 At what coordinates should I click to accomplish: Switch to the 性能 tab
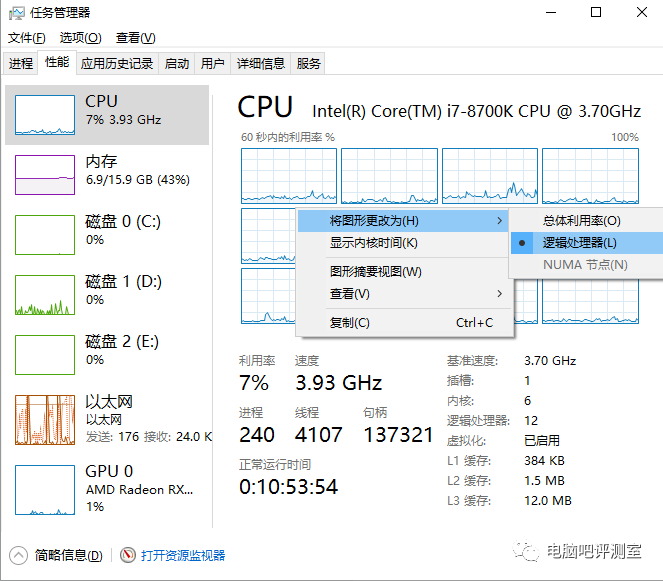(x=57, y=63)
